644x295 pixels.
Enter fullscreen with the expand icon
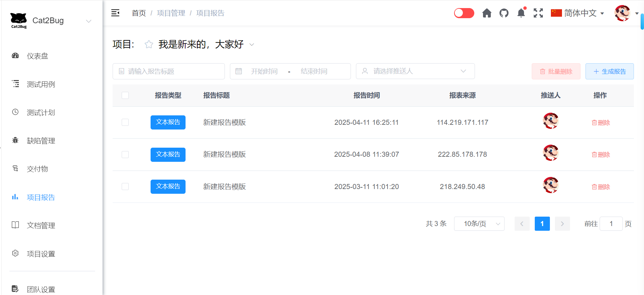click(538, 13)
